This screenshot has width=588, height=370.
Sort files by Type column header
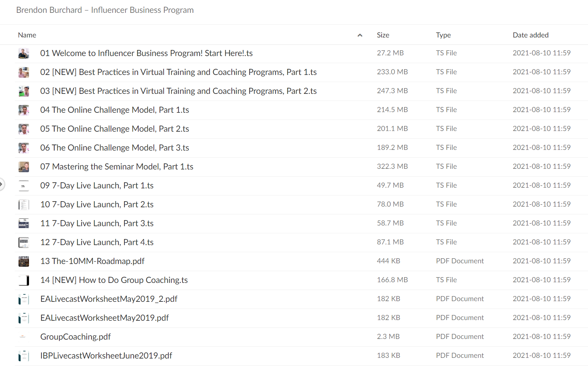(x=443, y=35)
